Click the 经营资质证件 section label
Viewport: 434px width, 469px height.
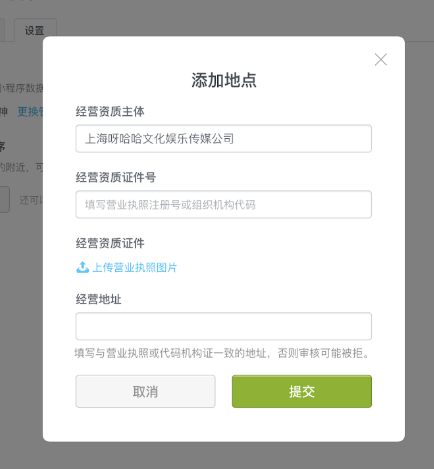pyautogui.click(x=110, y=243)
